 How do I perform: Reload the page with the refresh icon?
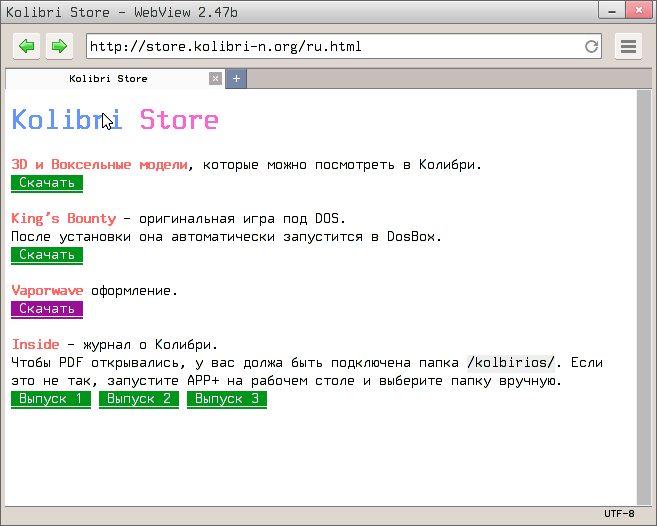(592, 46)
